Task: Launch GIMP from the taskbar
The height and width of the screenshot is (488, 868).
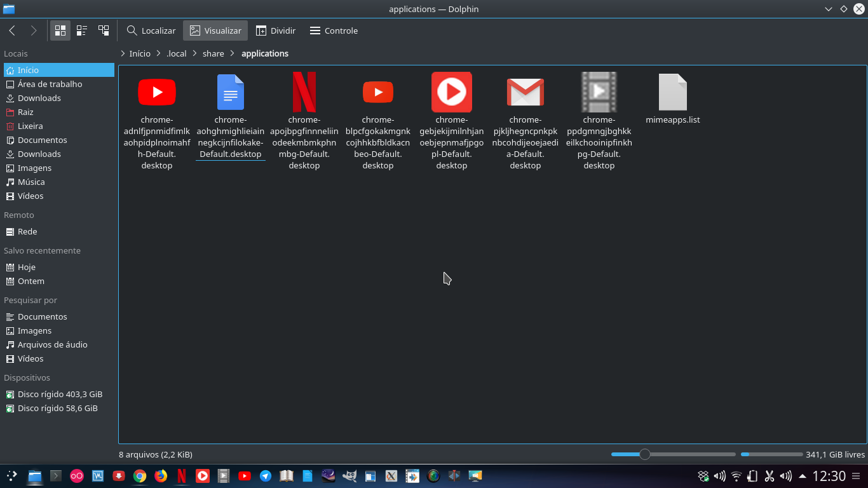Action: coord(350,475)
